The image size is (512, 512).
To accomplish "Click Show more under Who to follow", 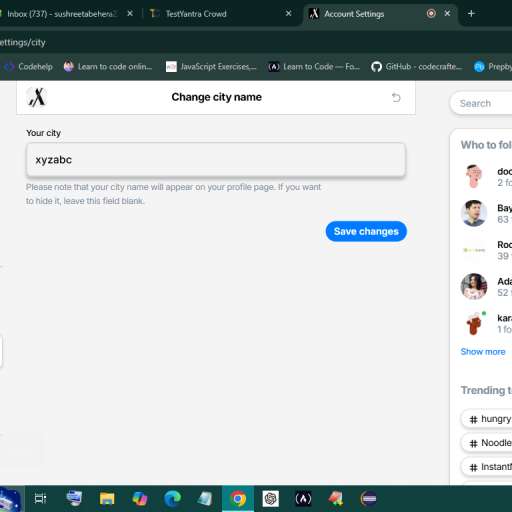I will 483,352.
